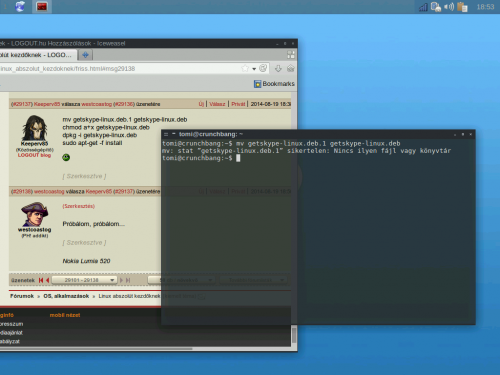The width and height of the screenshot is (500, 375).
Task: Open the (#29138) message link
Action: click(22, 192)
